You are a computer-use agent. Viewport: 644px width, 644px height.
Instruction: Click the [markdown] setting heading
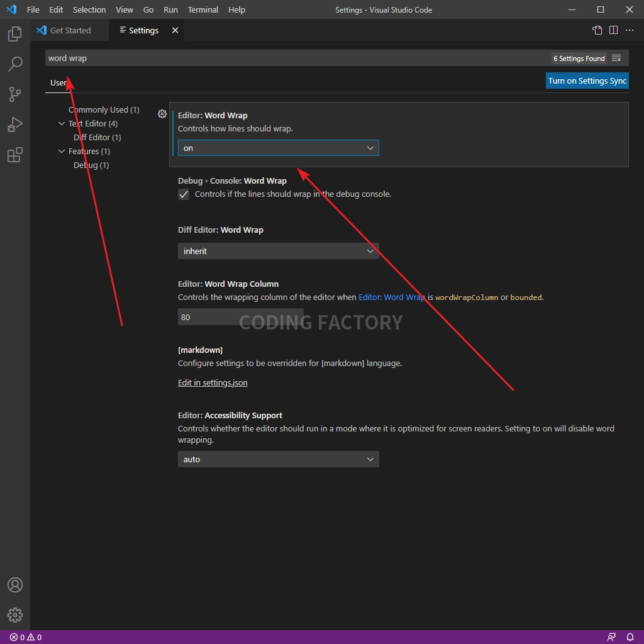[200, 350]
